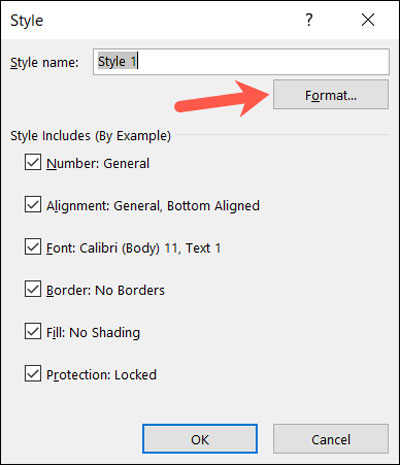
Task: Toggle the Alignment: General, Bottom Aligned checkbox
Action: pos(33,205)
